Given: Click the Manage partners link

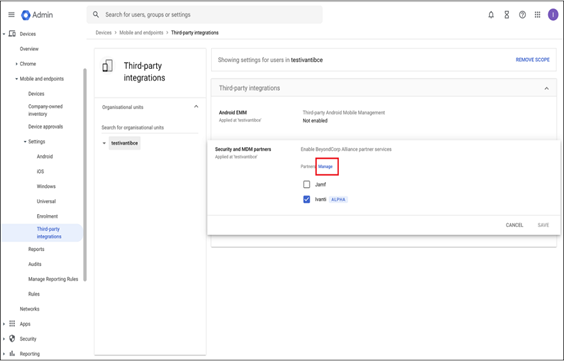Looking at the screenshot, I should (x=325, y=166).
